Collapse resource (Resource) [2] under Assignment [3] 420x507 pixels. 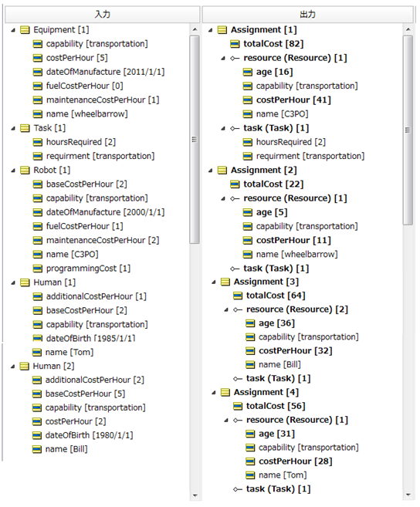tap(226, 310)
